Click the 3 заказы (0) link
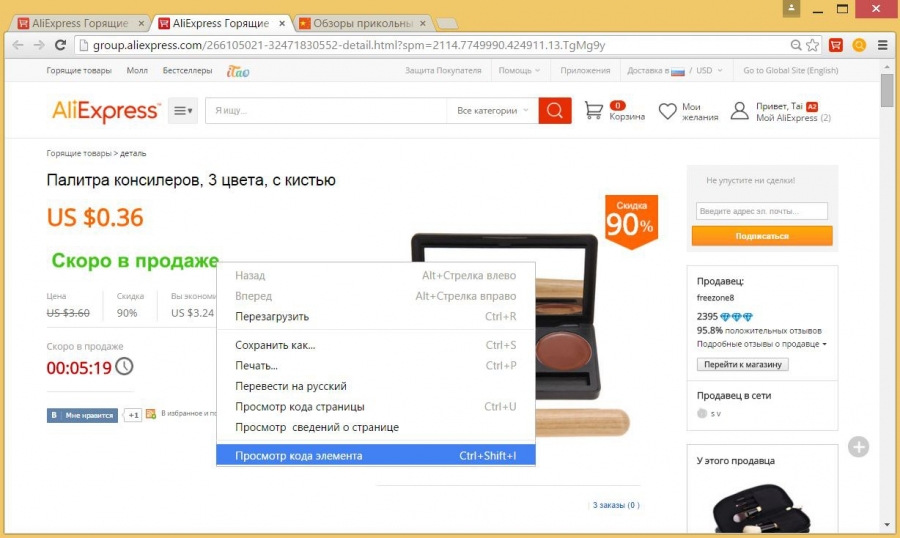The height and width of the screenshot is (538, 900). point(616,505)
